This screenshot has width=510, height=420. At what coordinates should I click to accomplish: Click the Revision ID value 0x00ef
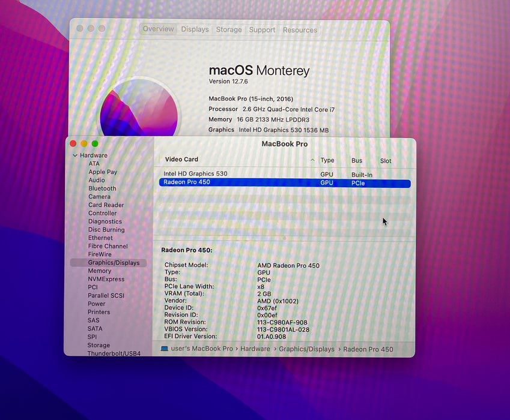click(x=267, y=315)
